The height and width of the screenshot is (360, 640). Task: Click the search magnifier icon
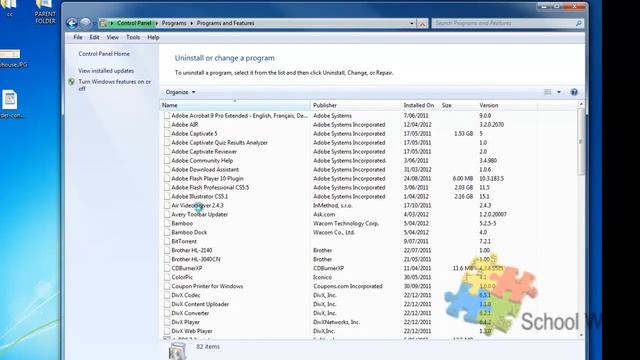pos(578,23)
